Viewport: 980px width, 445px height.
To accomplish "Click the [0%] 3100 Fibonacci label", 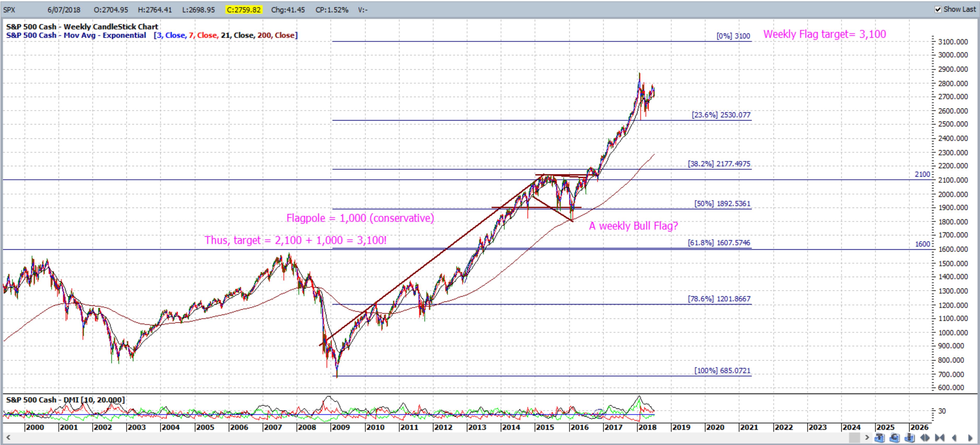I will click(733, 36).
